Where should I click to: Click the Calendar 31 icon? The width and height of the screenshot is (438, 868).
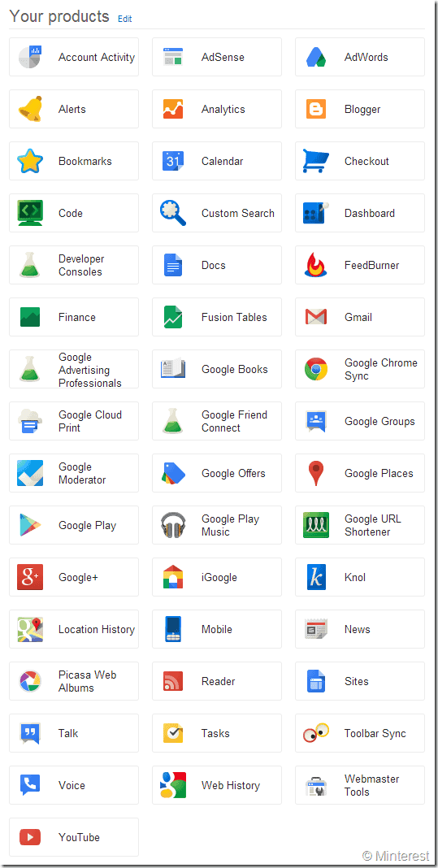173,161
